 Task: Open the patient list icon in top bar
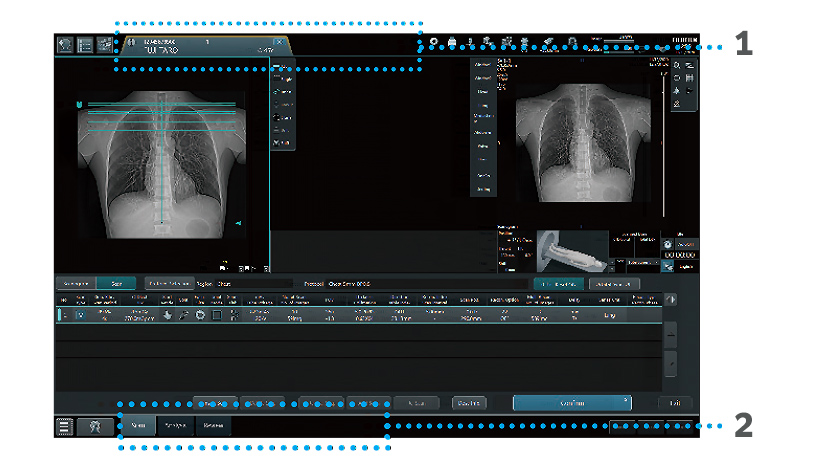coord(85,45)
